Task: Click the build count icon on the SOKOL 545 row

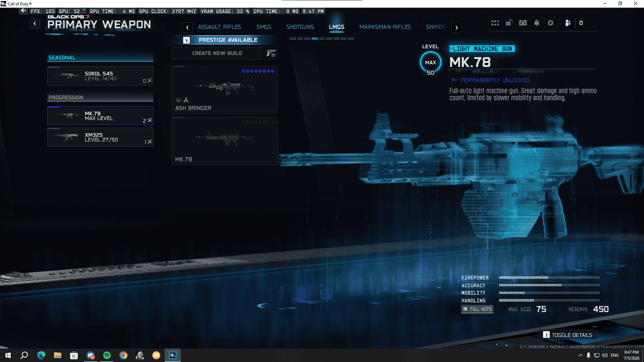Action: coord(149,81)
